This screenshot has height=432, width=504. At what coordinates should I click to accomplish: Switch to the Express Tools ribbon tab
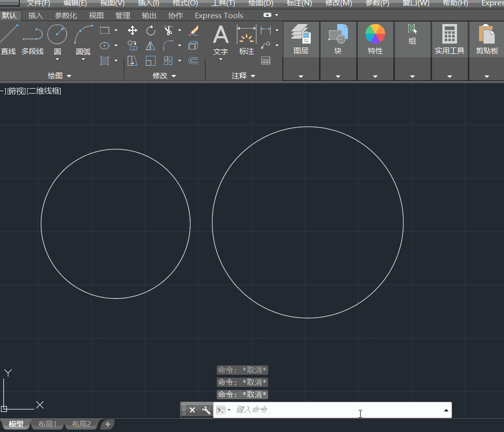(219, 16)
